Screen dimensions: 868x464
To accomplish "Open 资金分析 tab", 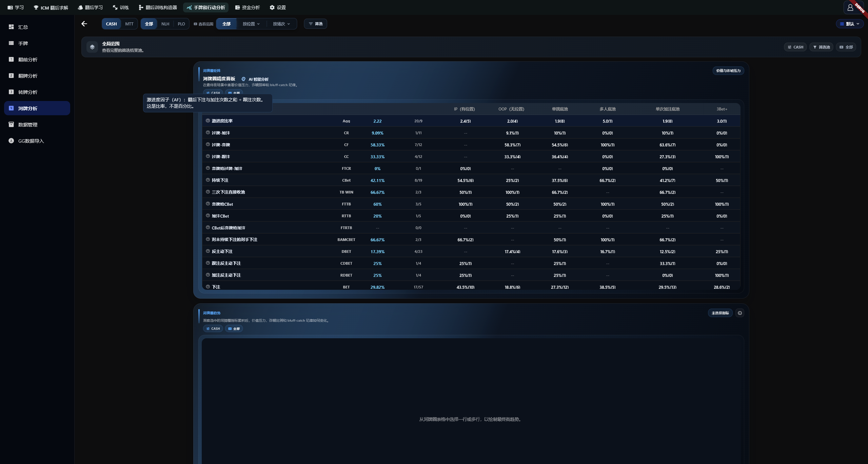I will coord(248,7).
